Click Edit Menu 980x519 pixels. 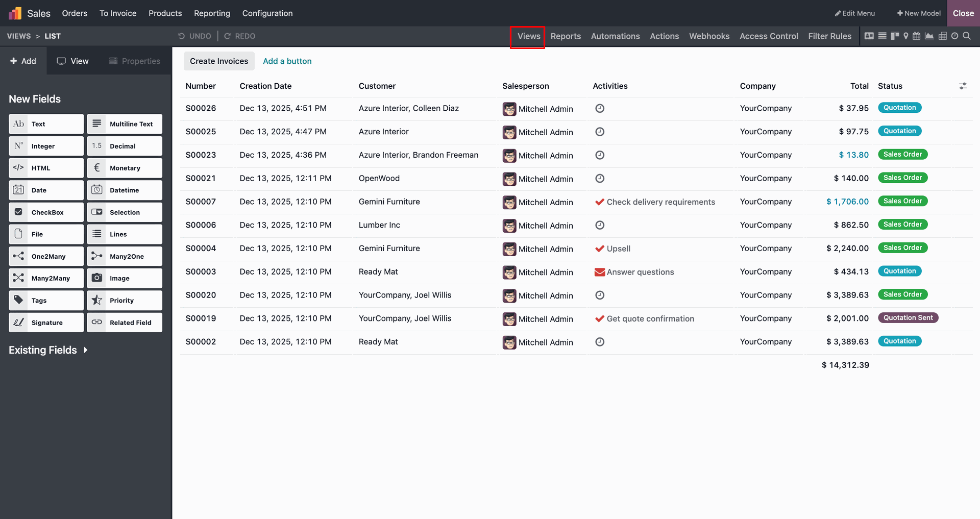coord(855,13)
